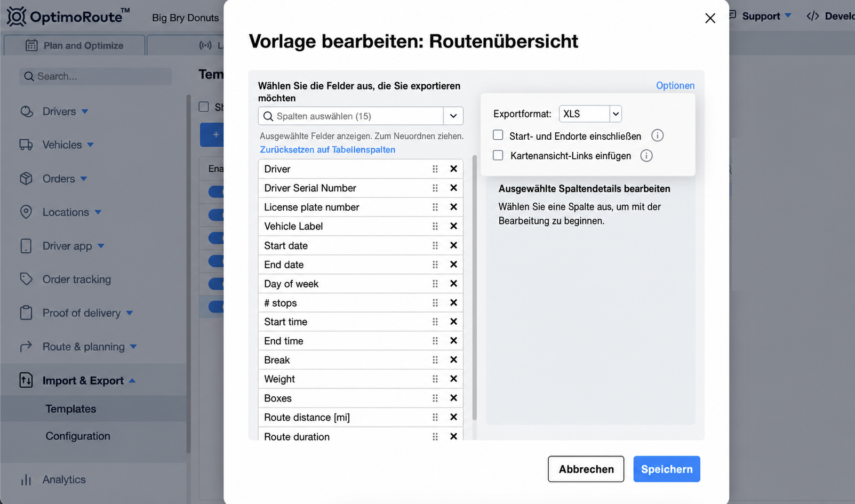Viewport: 855px width, 504px height.
Task: Click the field list vertical scrollbar
Action: pyautogui.click(x=475, y=288)
